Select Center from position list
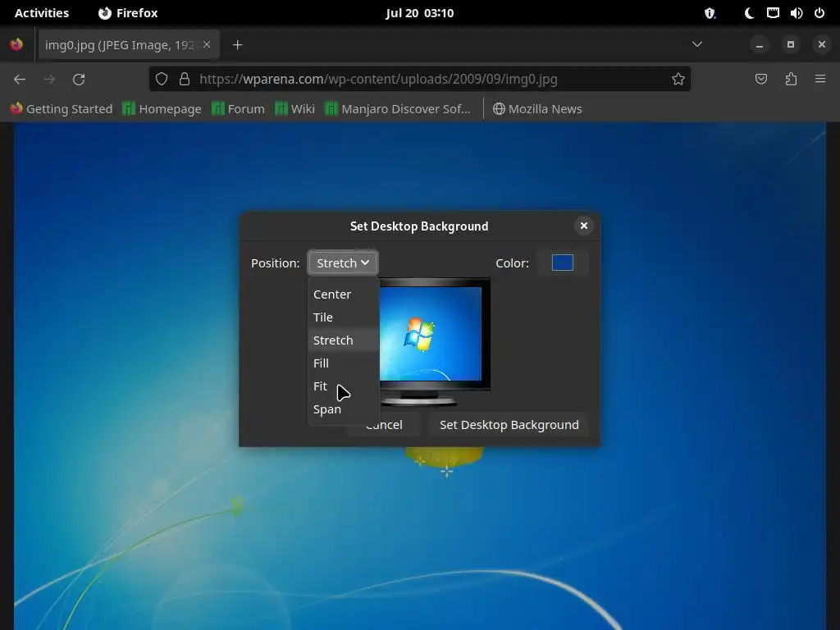 click(x=344, y=294)
